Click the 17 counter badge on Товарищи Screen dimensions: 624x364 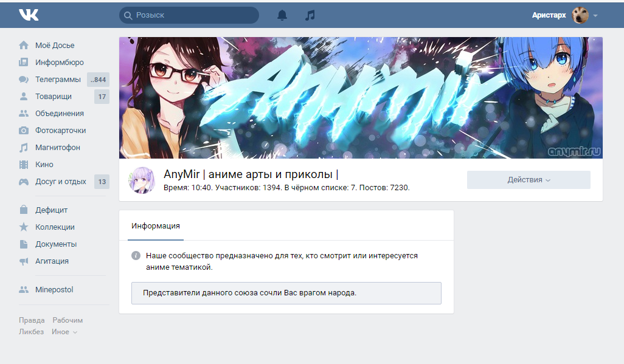click(102, 97)
